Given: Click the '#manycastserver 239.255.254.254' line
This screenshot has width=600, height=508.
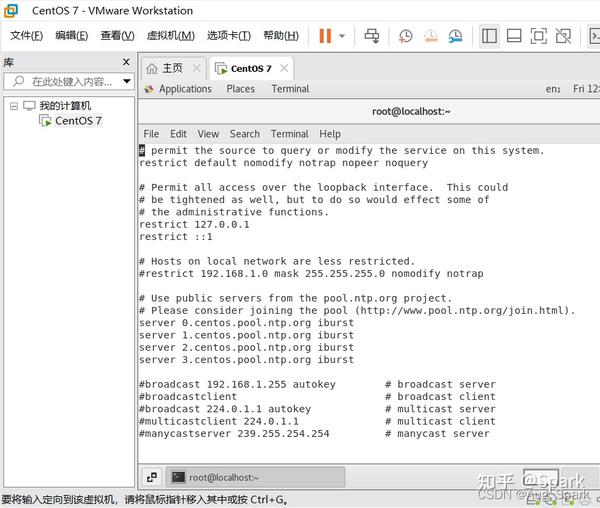Looking at the screenshot, I should click(234, 434).
